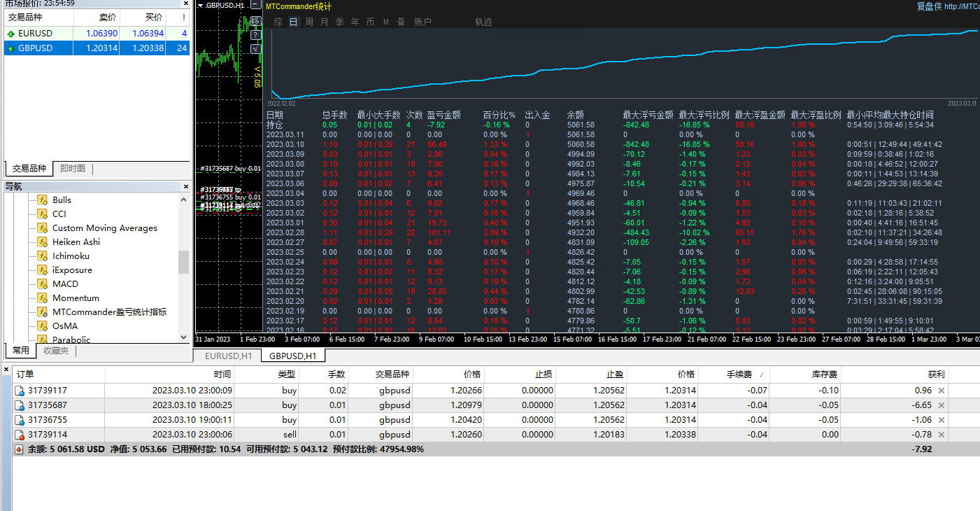The width and height of the screenshot is (980, 511).
Task: Select the 综 overview statistics button
Action: click(x=278, y=22)
